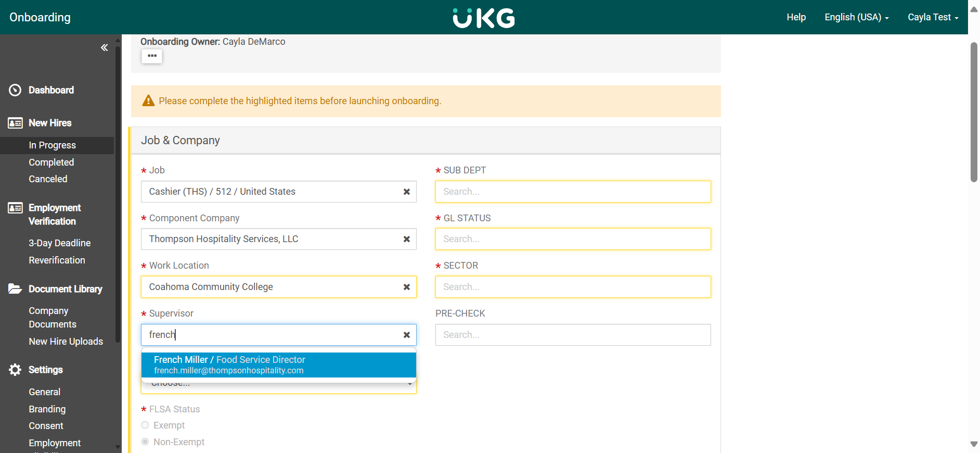This screenshot has height=453, width=980.
Task: Click the Document Library folder icon
Action: tap(15, 288)
